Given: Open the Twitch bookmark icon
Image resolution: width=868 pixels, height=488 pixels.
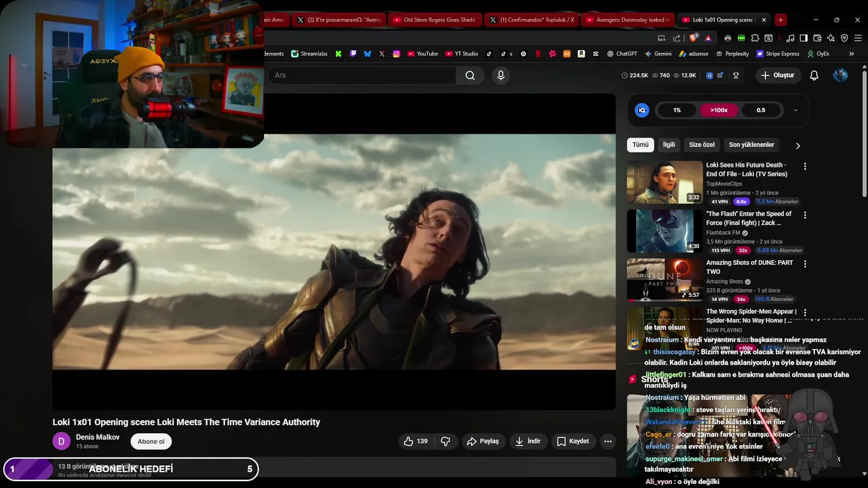Looking at the screenshot, I should pos(353,54).
